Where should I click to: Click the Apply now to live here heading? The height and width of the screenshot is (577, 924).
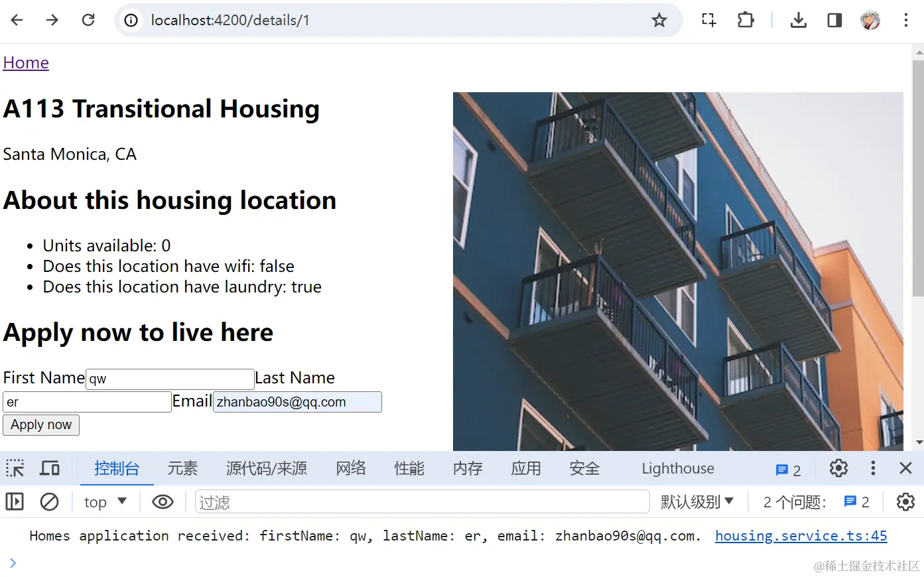click(138, 332)
